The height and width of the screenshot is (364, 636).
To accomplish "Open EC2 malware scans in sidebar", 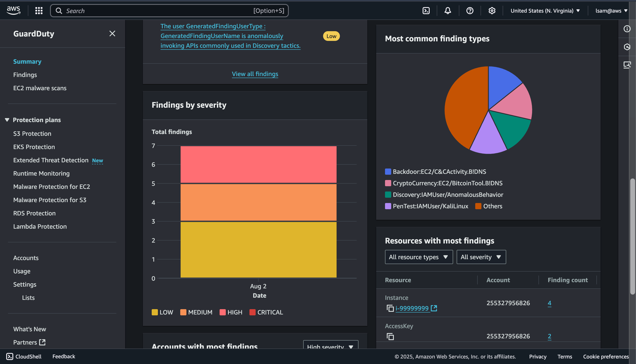I will click(40, 88).
